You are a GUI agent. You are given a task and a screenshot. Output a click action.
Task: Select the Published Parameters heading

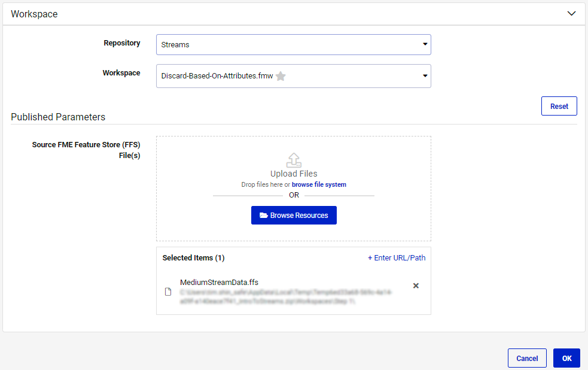(58, 117)
